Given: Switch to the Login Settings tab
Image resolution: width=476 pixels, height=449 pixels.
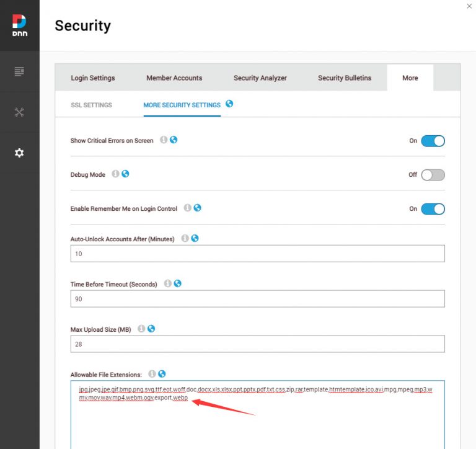Looking at the screenshot, I should coord(93,78).
